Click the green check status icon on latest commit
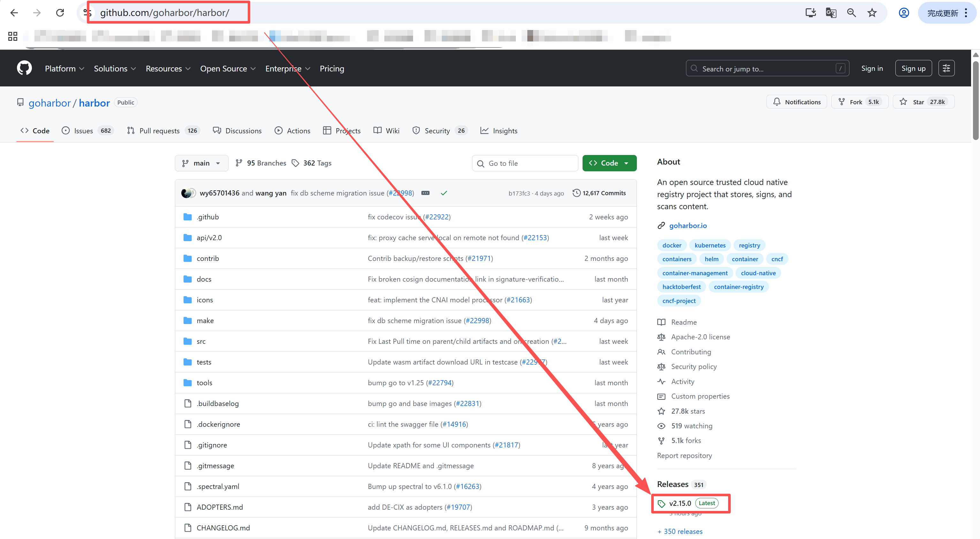This screenshot has height=539, width=980. click(444, 193)
